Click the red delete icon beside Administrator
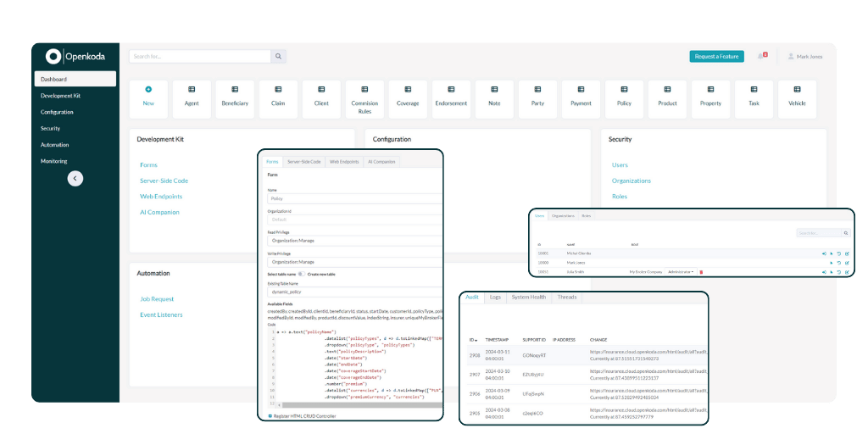 click(701, 272)
